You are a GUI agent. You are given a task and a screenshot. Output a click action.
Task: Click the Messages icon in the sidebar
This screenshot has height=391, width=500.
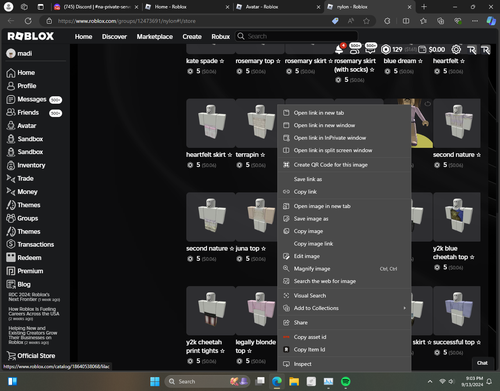click(x=11, y=99)
